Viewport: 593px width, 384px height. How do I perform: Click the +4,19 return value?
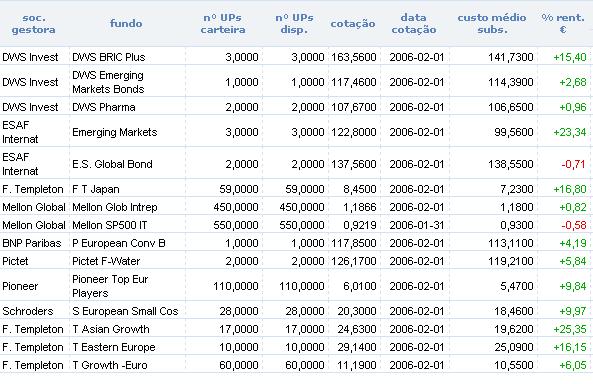click(x=573, y=243)
